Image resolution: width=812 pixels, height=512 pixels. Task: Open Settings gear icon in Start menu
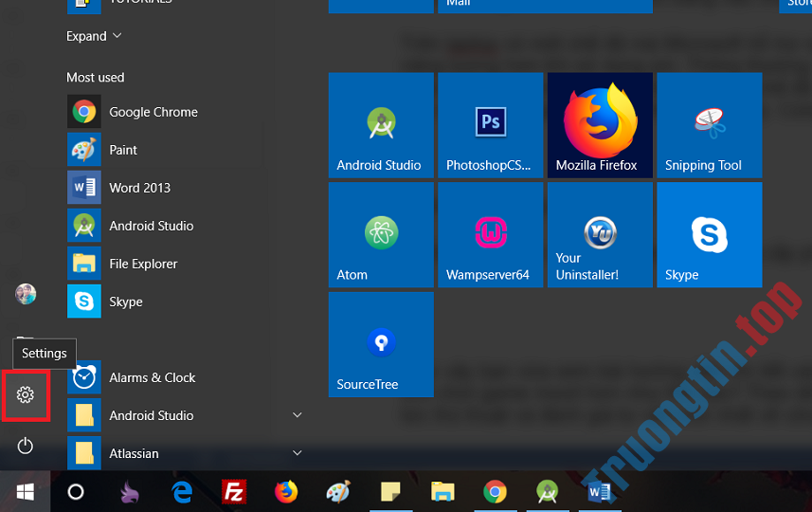[x=26, y=395]
